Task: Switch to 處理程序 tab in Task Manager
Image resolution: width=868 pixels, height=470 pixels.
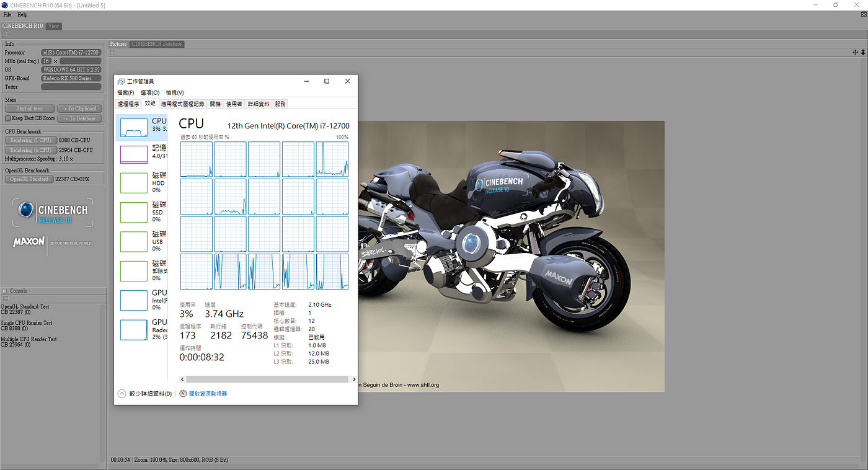Action: pos(128,104)
